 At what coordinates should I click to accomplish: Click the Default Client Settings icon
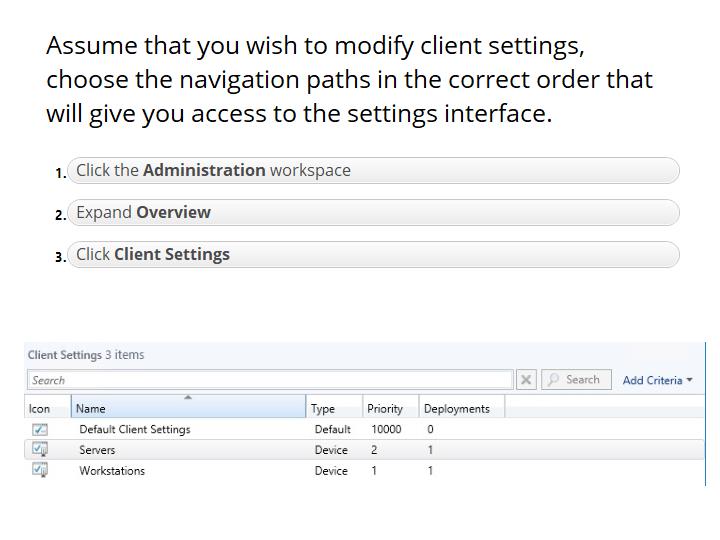point(40,429)
